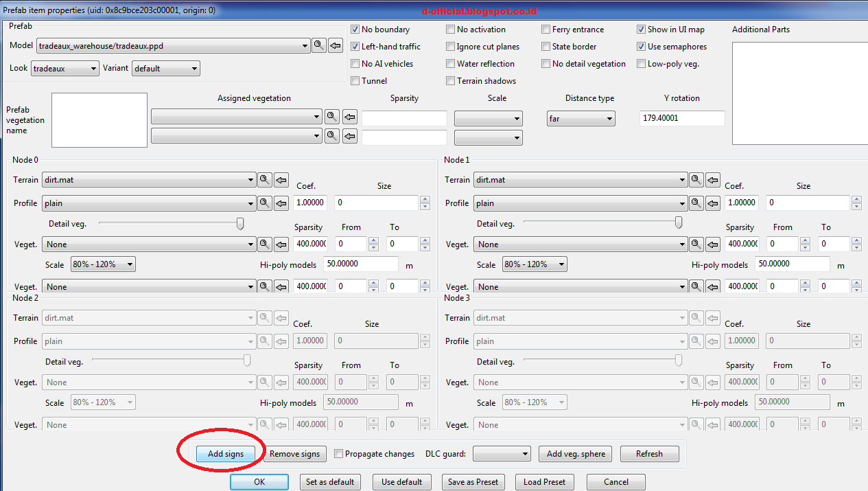Click the back-arrow beside the second Assigned vegetation dropdown

(x=349, y=135)
